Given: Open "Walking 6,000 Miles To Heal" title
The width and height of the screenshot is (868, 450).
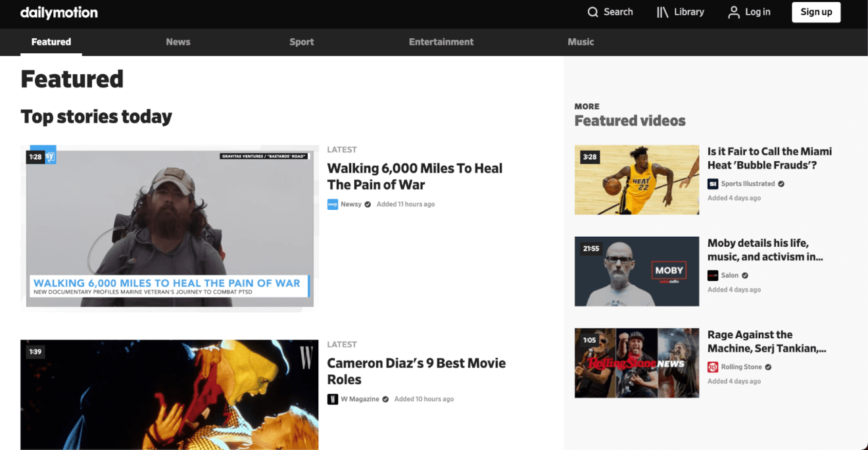Looking at the screenshot, I should [x=415, y=176].
